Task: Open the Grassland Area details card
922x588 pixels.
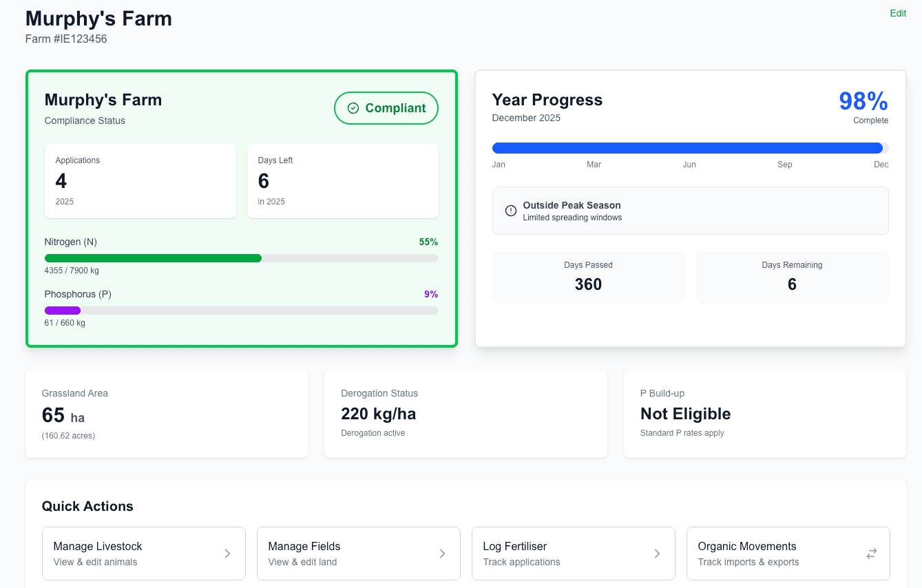Action: tap(166, 413)
